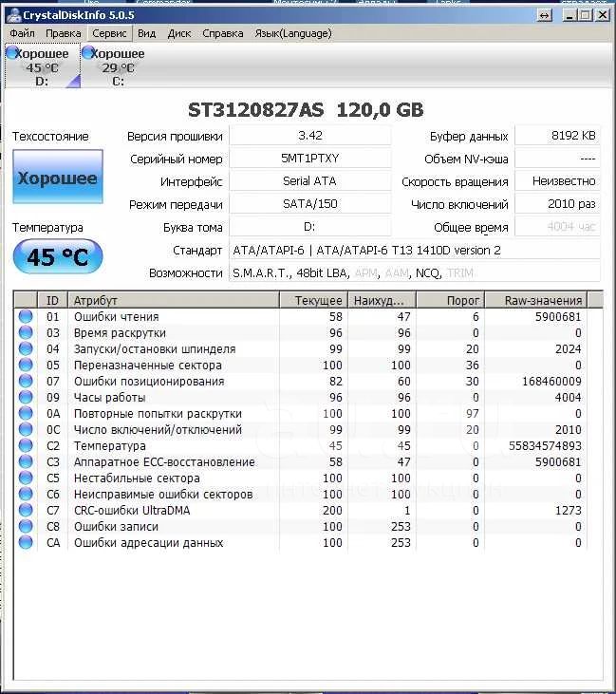Image resolution: width=616 pixels, height=694 pixels.
Task: Click rotation speed field Неизвестно
Action: coord(557,181)
